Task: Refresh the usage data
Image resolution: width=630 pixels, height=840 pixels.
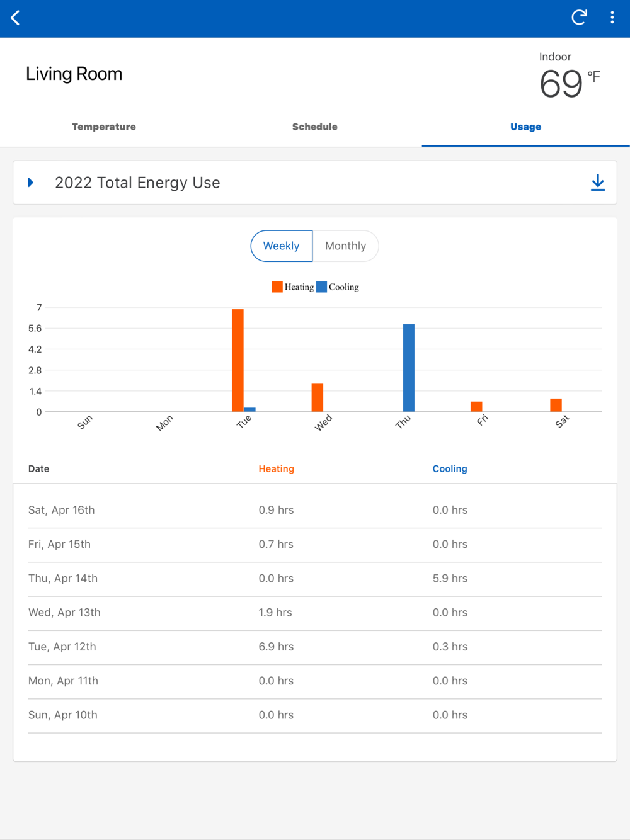Action: click(x=579, y=18)
